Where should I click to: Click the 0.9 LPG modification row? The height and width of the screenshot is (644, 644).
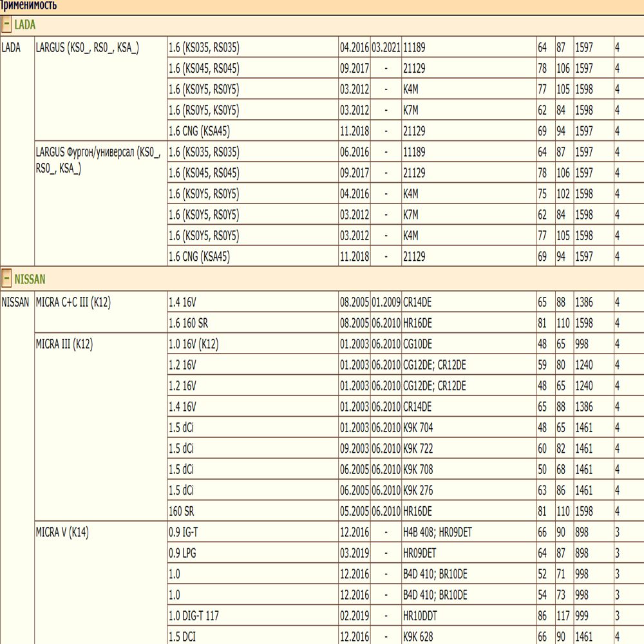[184, 553]
